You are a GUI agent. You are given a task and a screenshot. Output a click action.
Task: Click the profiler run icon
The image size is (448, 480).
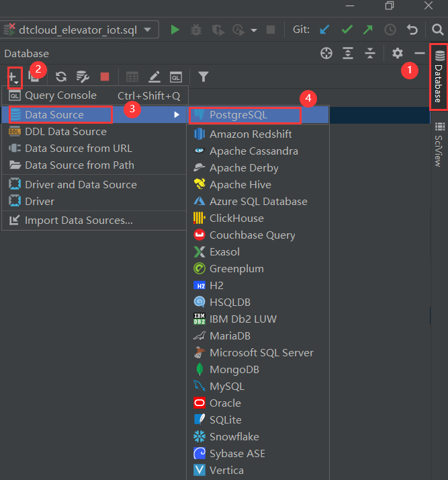coord(238,30)
